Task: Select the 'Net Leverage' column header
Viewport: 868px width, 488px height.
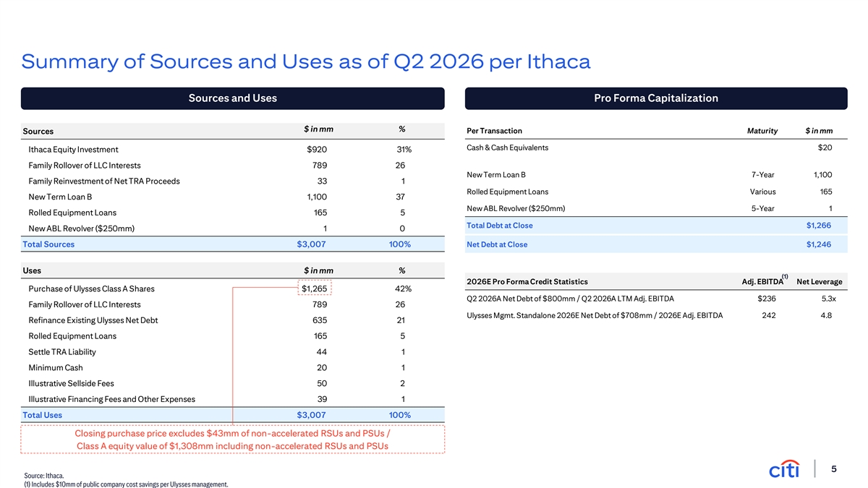Action: tap(819, 281)
